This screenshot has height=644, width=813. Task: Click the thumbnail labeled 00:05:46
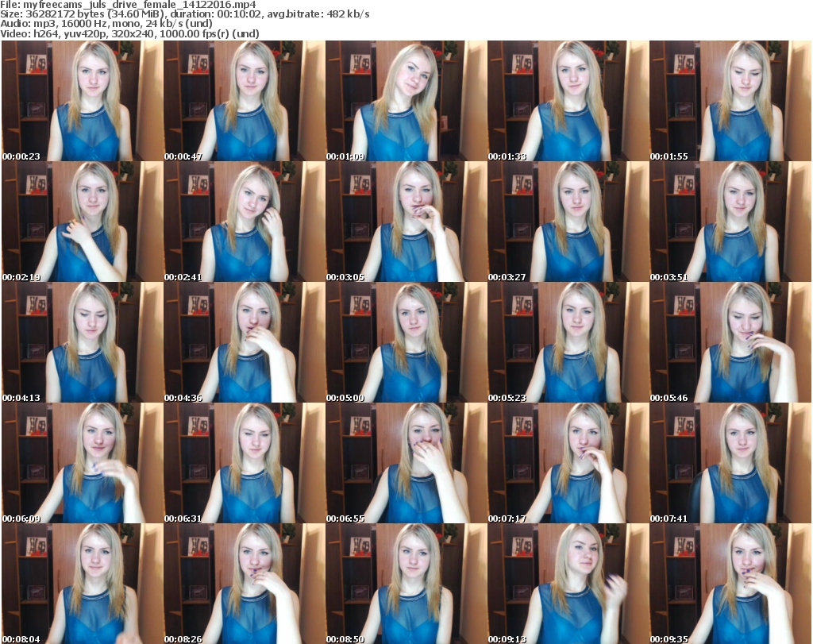[730, 342]
